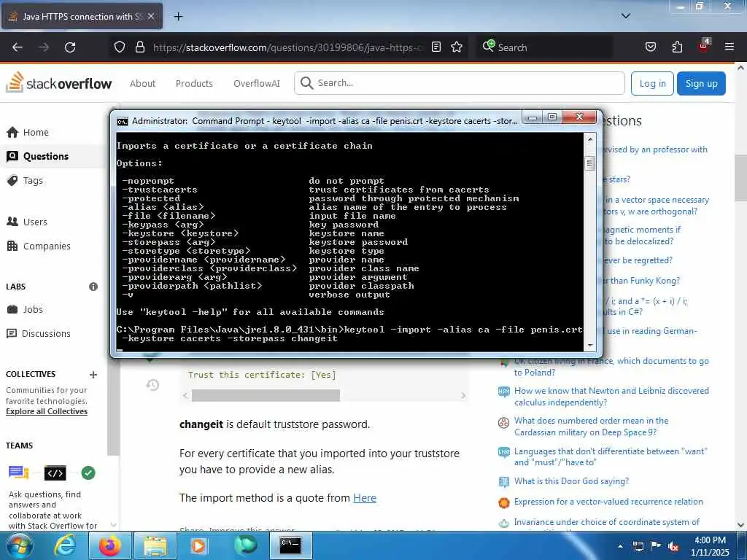The image size is (747, 560).
Task: Click the Command Prompt scrollbar thumb
Action: click(589, 163)
